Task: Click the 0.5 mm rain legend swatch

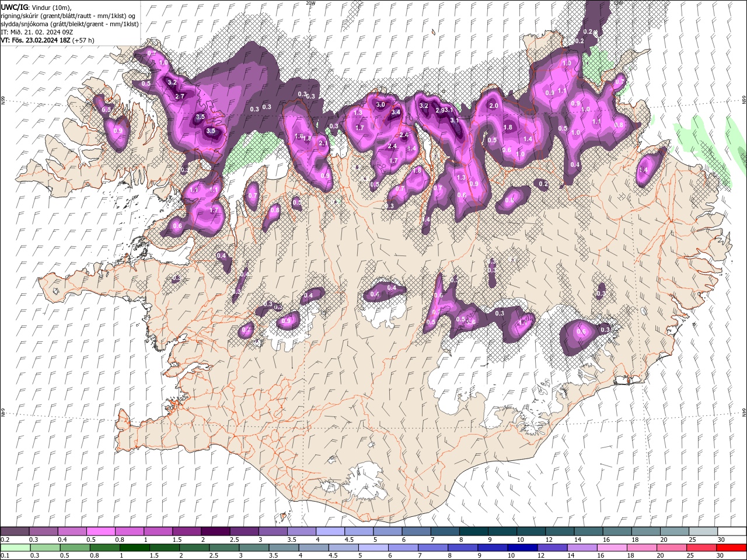Action: point(75,548)
